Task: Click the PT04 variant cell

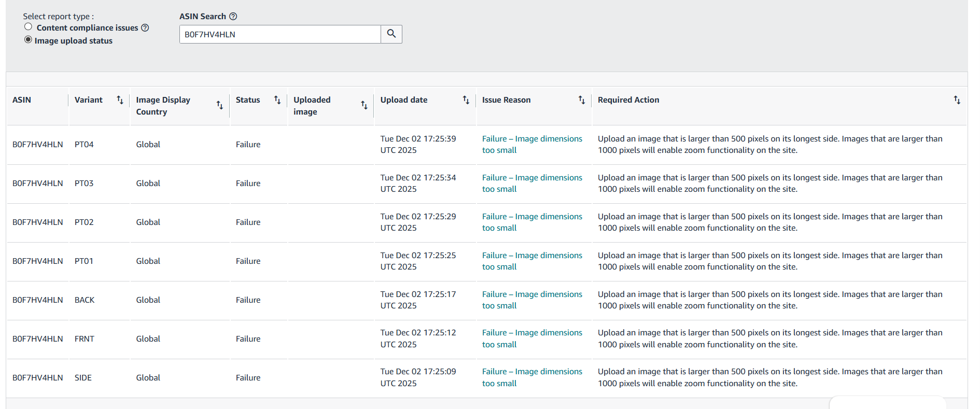Action: point(84,145)
